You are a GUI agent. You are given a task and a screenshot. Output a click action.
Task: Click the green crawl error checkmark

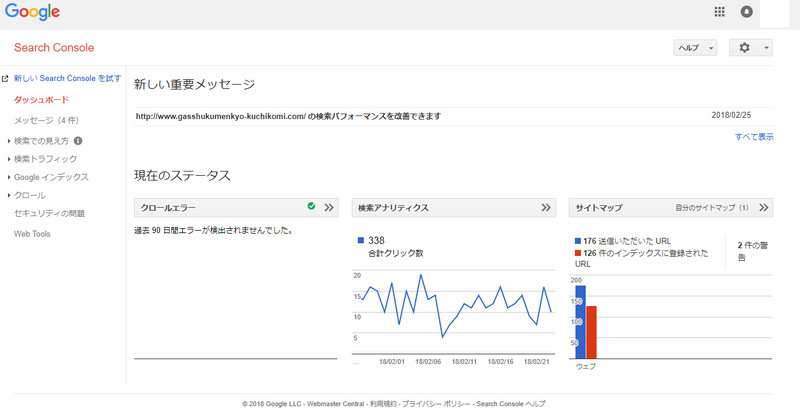click(311, 207)
